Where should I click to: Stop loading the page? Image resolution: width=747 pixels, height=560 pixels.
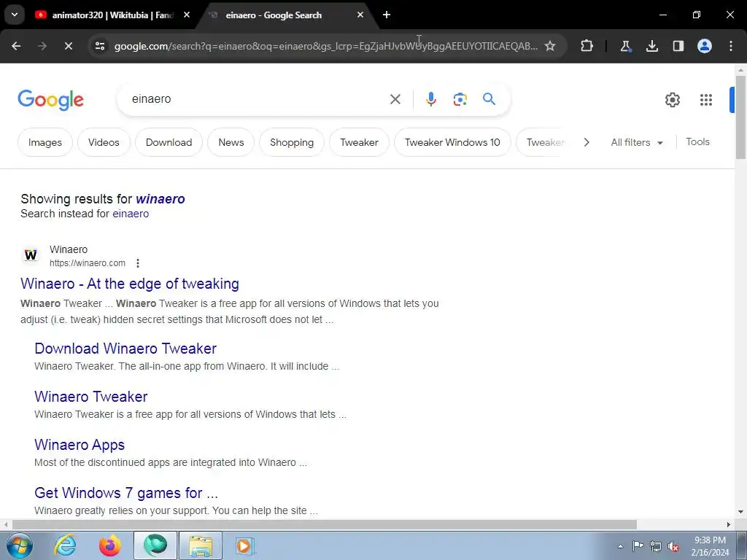click(68, 46)
